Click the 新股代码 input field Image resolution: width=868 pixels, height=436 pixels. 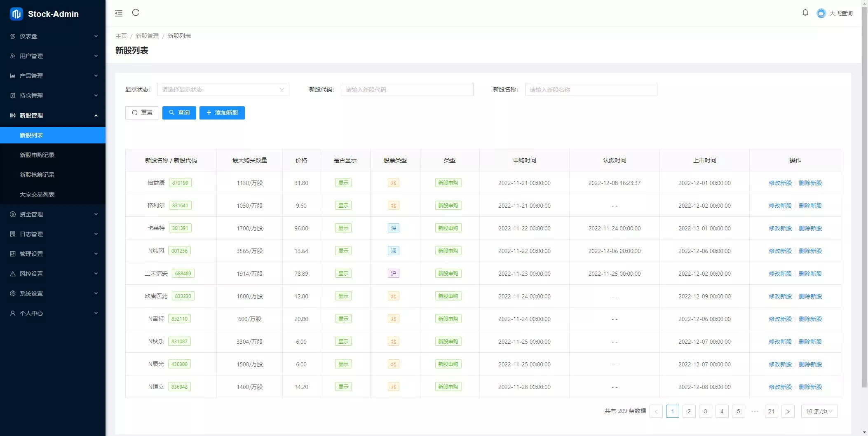[407, 89]
